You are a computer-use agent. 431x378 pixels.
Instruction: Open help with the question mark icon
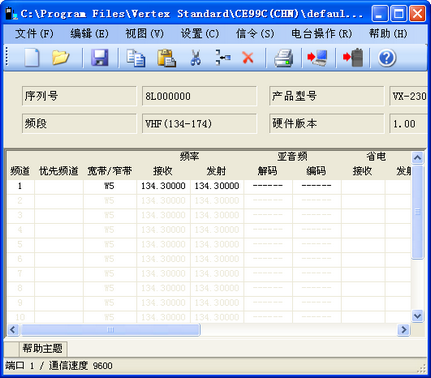[387, 58]
